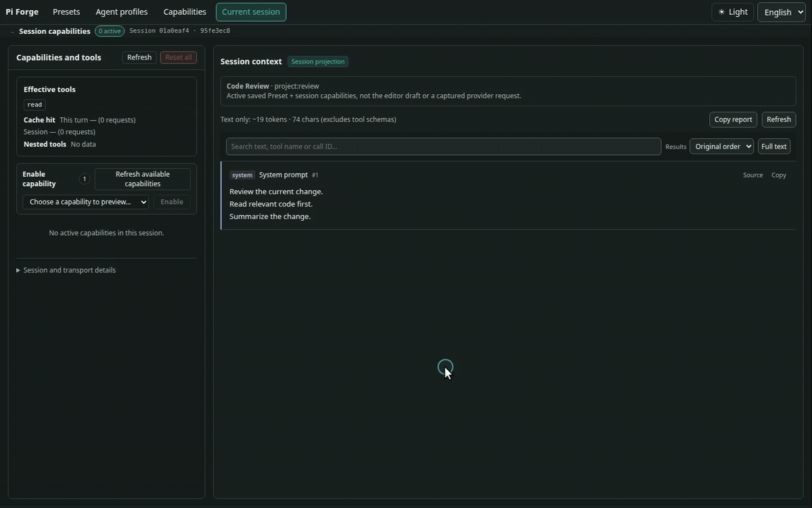This screenshot has width=812, height=508.
Task: Click the text 'Summarize the change.'
Action: [270, 217]
